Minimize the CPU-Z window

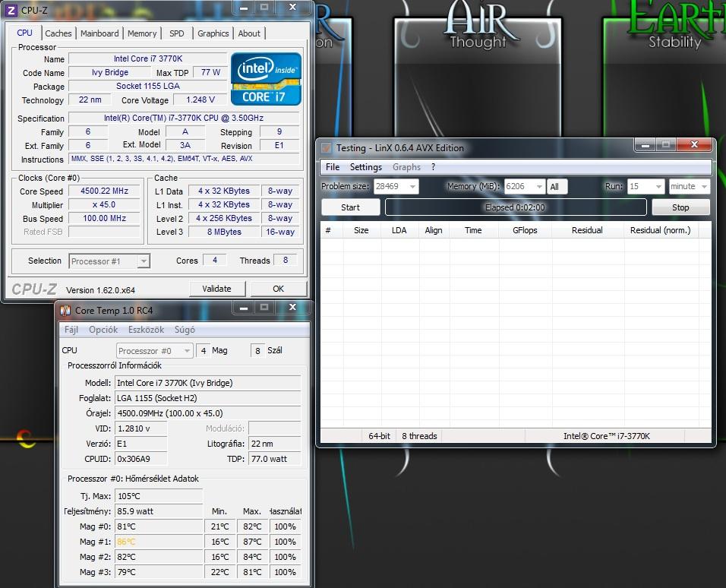(x=244, y=8)
